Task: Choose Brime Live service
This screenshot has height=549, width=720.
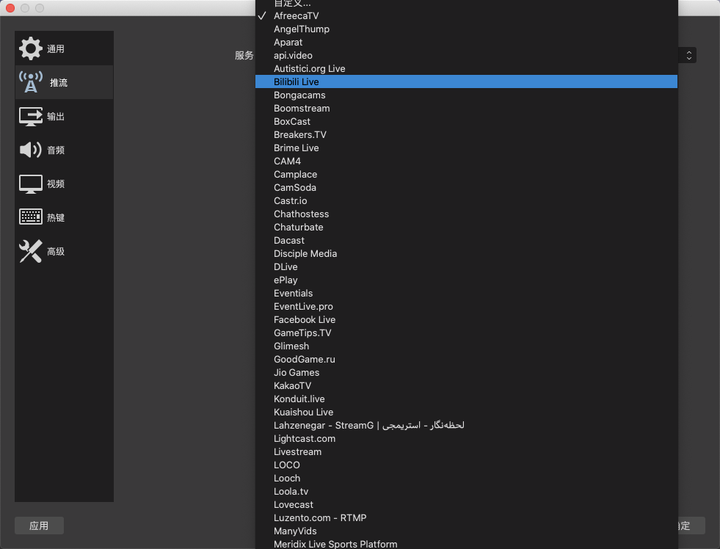Action: coord(466,148)
